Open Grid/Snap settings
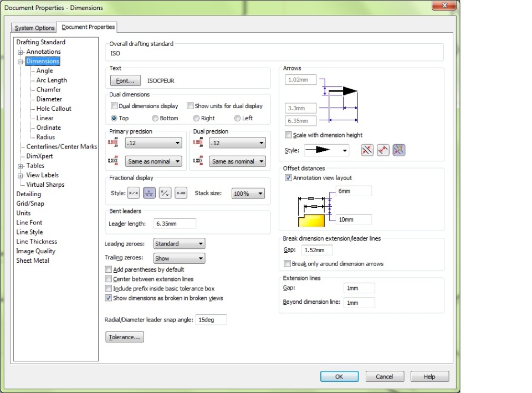 (30, 203)
